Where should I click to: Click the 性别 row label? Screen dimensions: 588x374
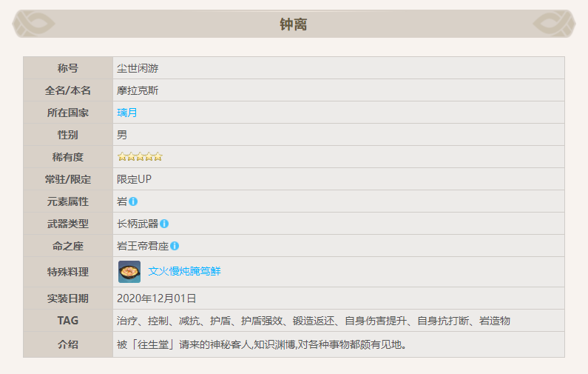68,135
